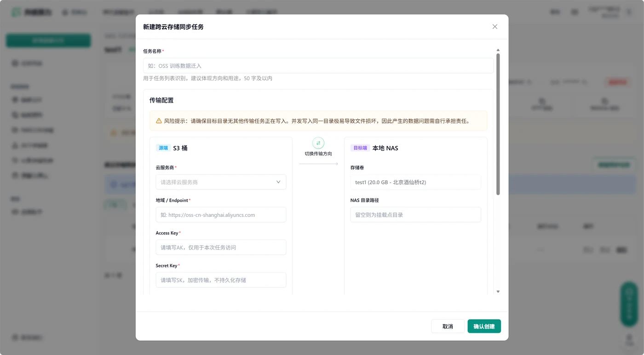Confirm with the 确认创建 button
The height and width of the screenshot is (355, 644).
484,326
